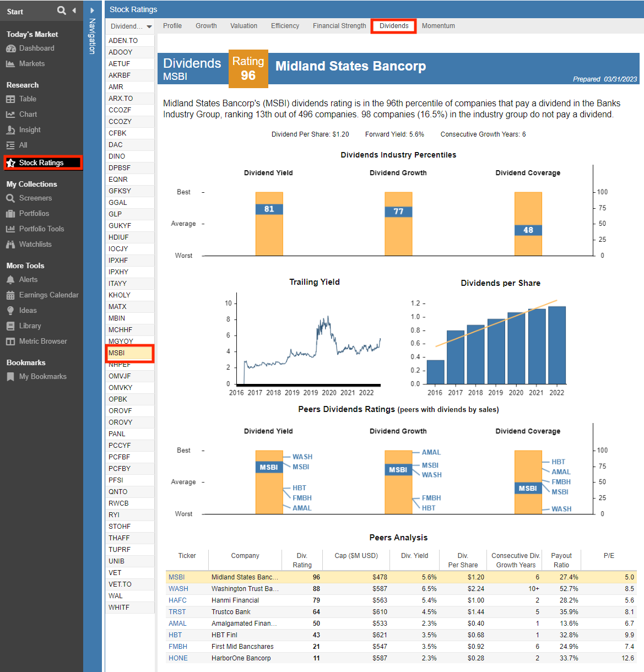Open the Portfolios section
Screen dimensions: 644x672
pos(34,214)
